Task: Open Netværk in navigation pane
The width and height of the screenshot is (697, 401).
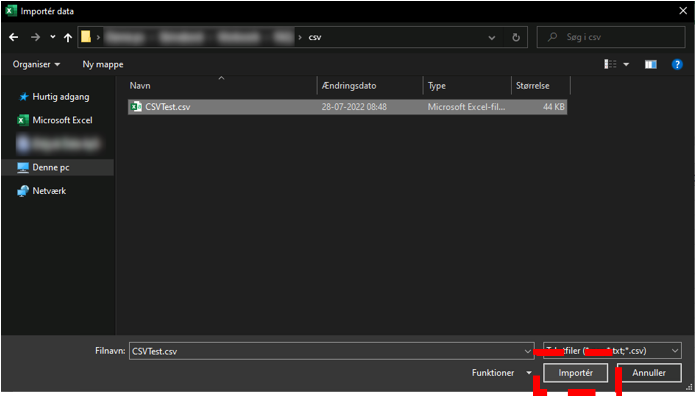Action: (x=49, y=191)
